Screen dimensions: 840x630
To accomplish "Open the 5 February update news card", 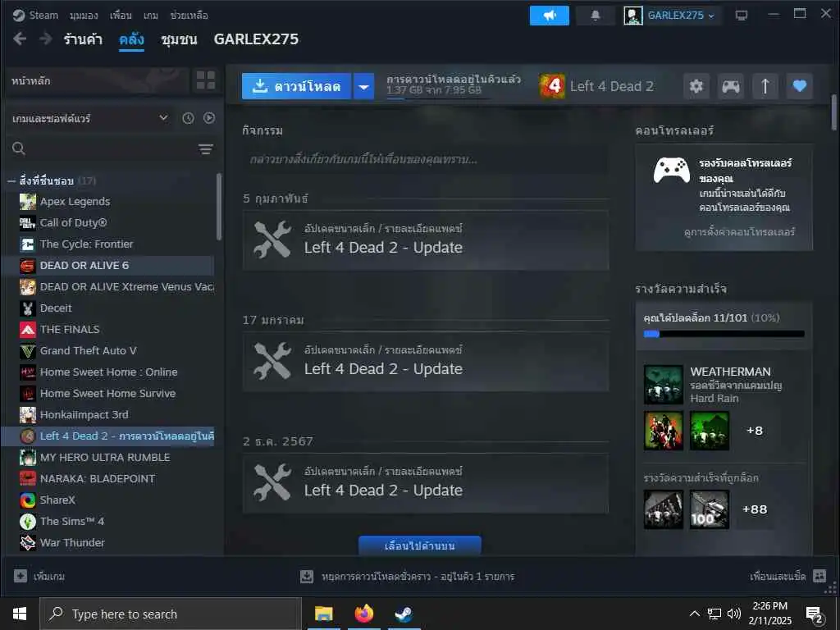I will 426,240.
